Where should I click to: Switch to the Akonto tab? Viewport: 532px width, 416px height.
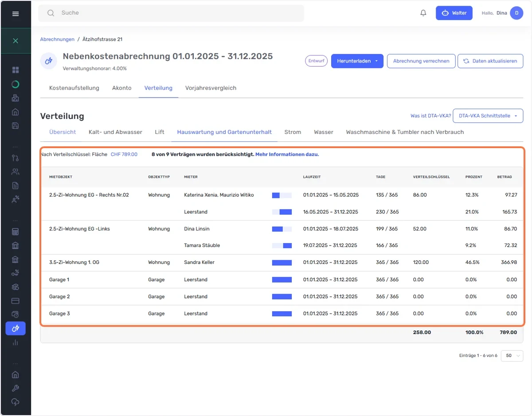[122, 88]
